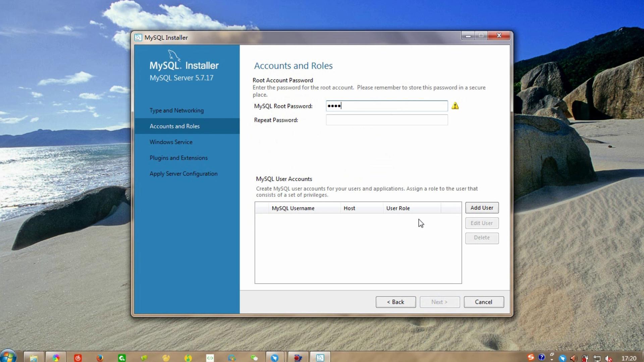The image size is (644, 362).
Task: Click the MySQL Installer title bar icon
Action: 138,38
